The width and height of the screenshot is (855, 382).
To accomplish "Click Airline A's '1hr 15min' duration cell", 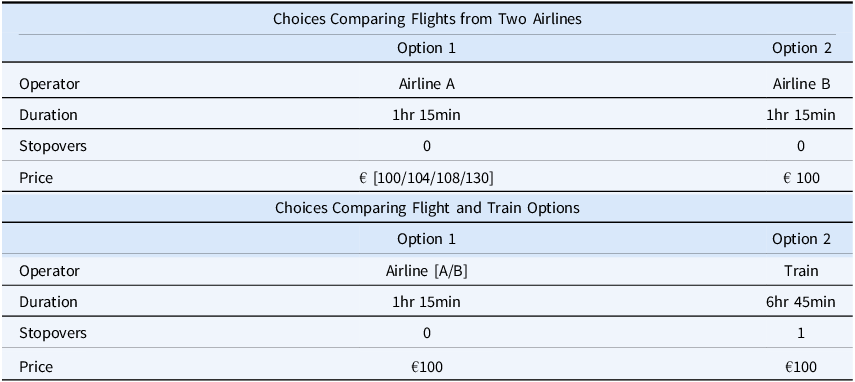I will point(426,115).
